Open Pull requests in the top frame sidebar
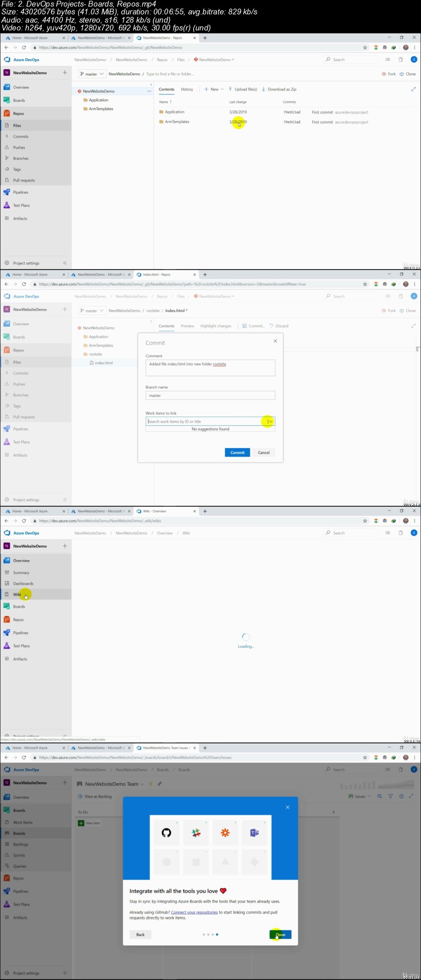This screenshot has width=421, height=980. 24,180
